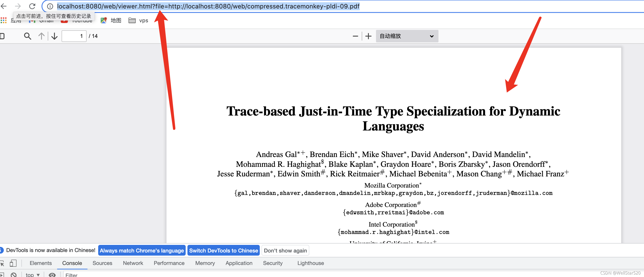Screen dimensions: 644x277
Task: Click Don't show again button
Action: pos(285,250)
